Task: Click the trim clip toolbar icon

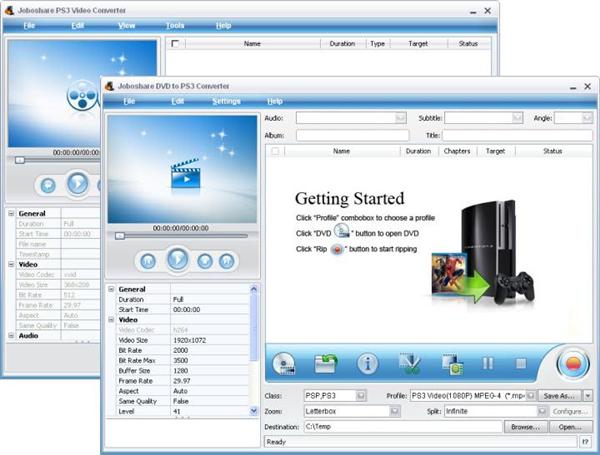Action: pyautogui.click(x=409, y=363)
